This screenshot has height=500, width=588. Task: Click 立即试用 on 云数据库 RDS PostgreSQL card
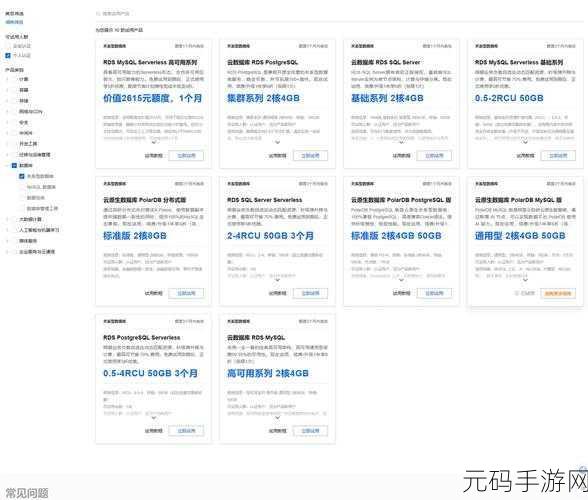point(310,156)
